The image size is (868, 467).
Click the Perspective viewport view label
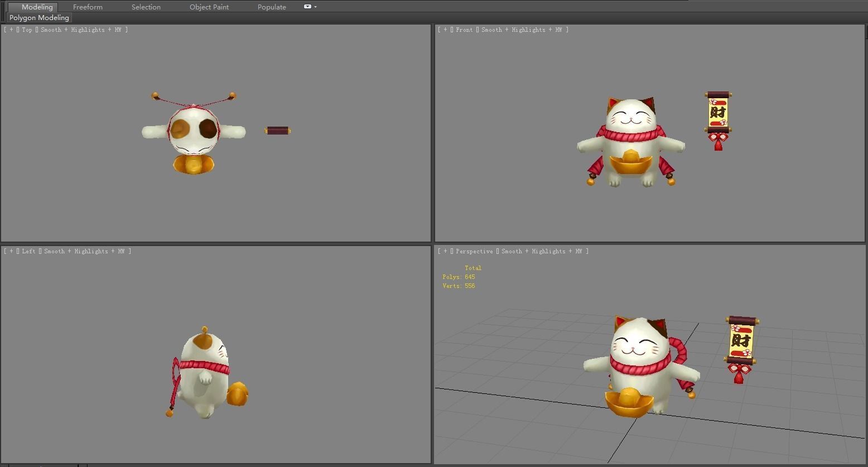tap(474, 251)
